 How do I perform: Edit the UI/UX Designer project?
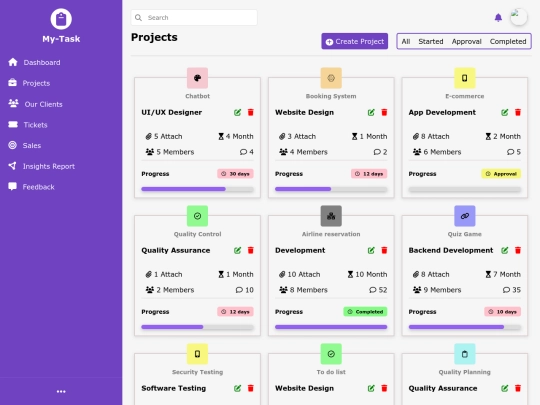237,112
